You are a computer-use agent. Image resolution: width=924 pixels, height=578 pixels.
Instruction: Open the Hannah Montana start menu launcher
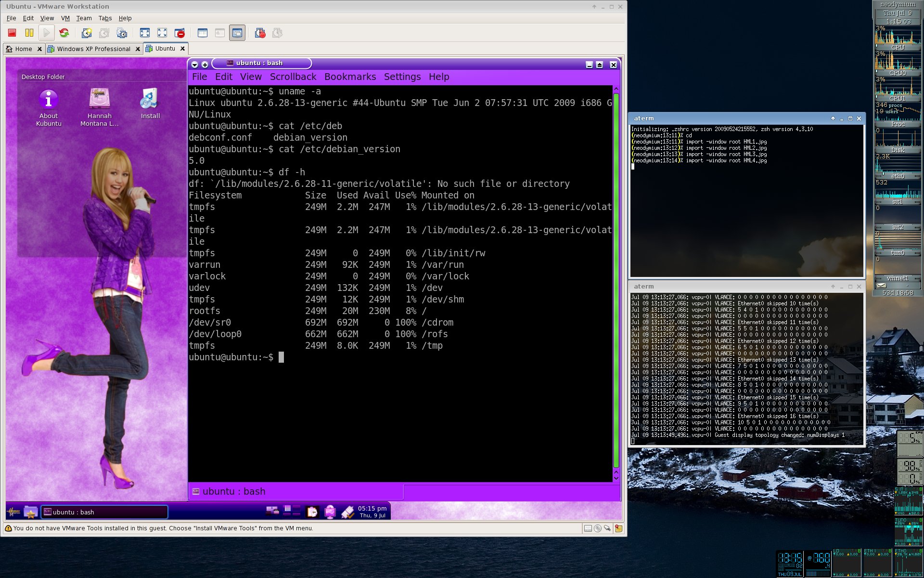pos(13,512)
